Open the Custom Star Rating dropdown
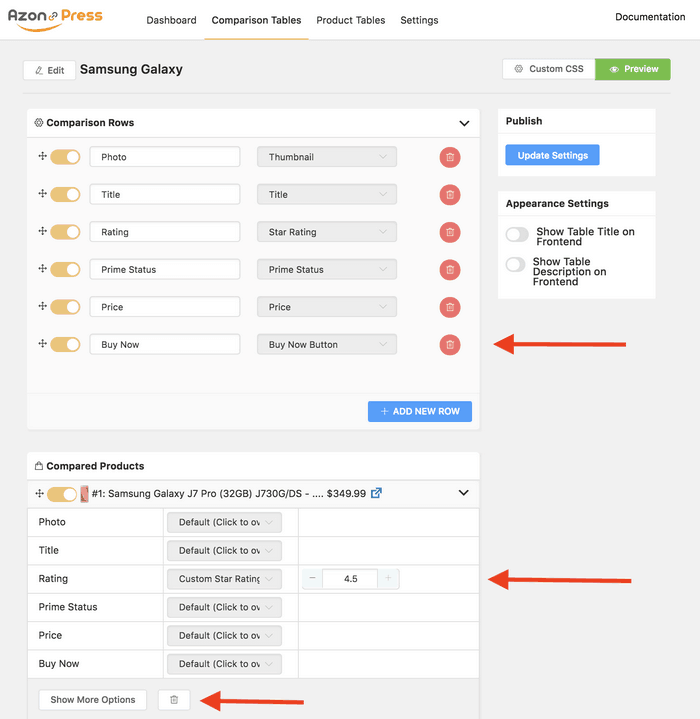 coord(224,579)
